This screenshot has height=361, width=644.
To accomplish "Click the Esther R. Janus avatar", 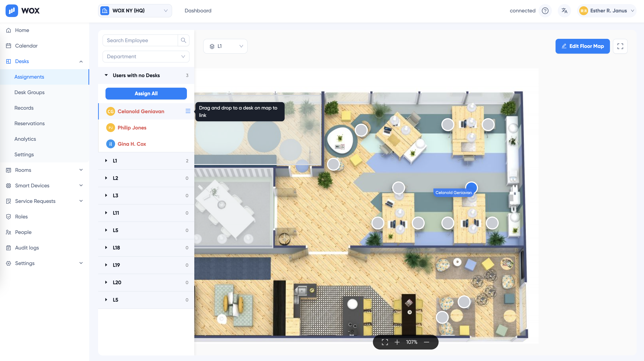I will 583,11.
